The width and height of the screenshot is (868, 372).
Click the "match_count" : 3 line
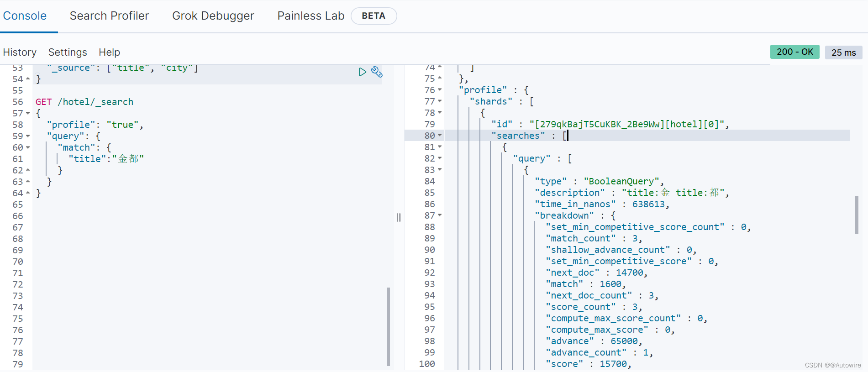pyautogui.click(x=594, y=238)
